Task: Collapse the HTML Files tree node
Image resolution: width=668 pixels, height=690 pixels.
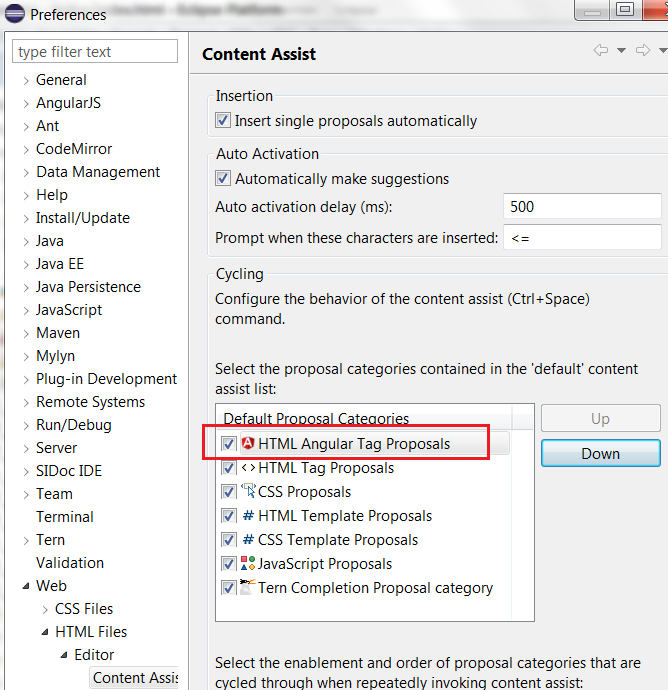Action: pyautogui.click(x=45, y=632)
